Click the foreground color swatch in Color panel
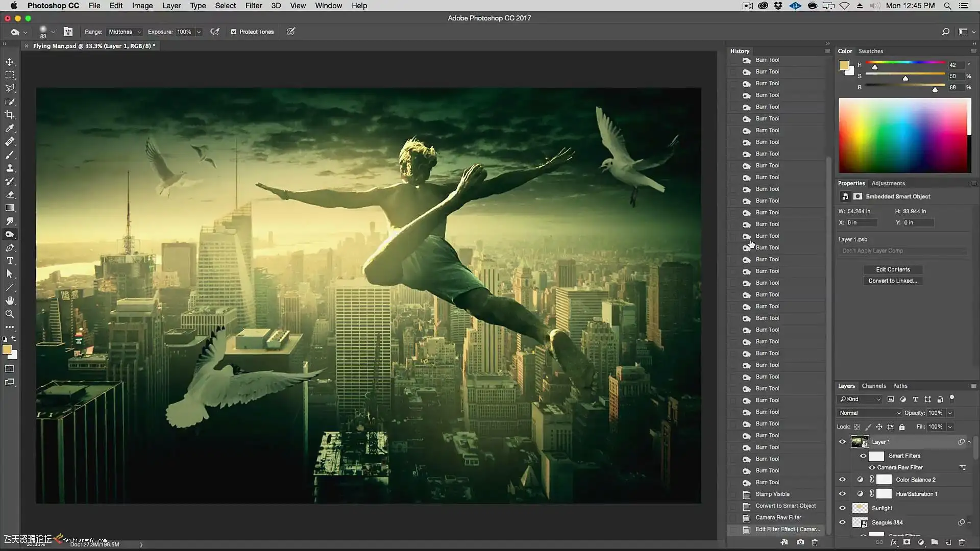Image resolution: width=980 pixels, height=551 pixels. click(844, 65)
